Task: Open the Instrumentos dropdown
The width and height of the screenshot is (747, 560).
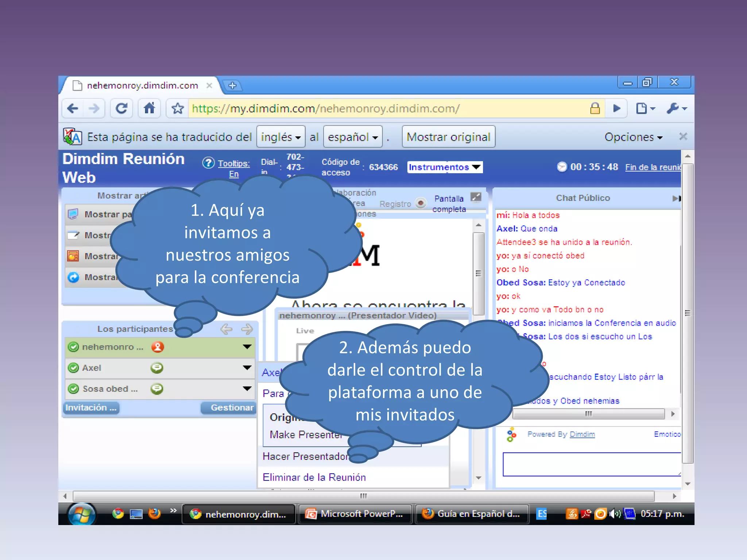Action: tap(445, 167)
